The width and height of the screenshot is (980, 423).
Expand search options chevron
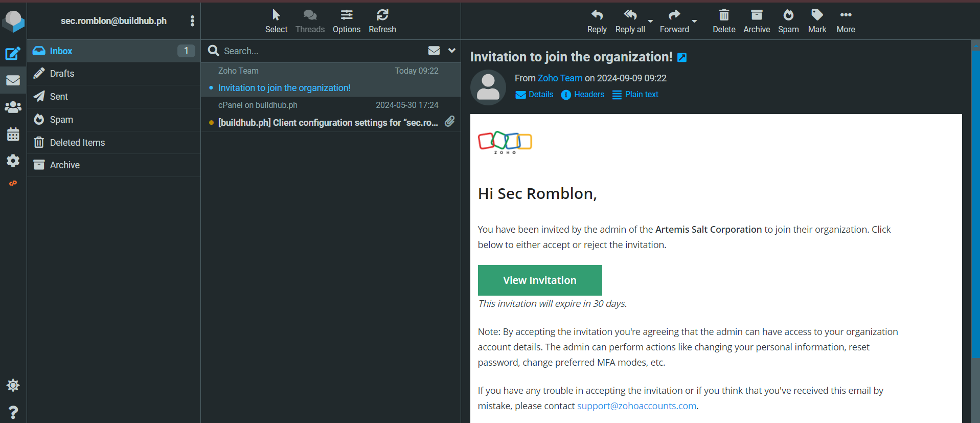451,51
